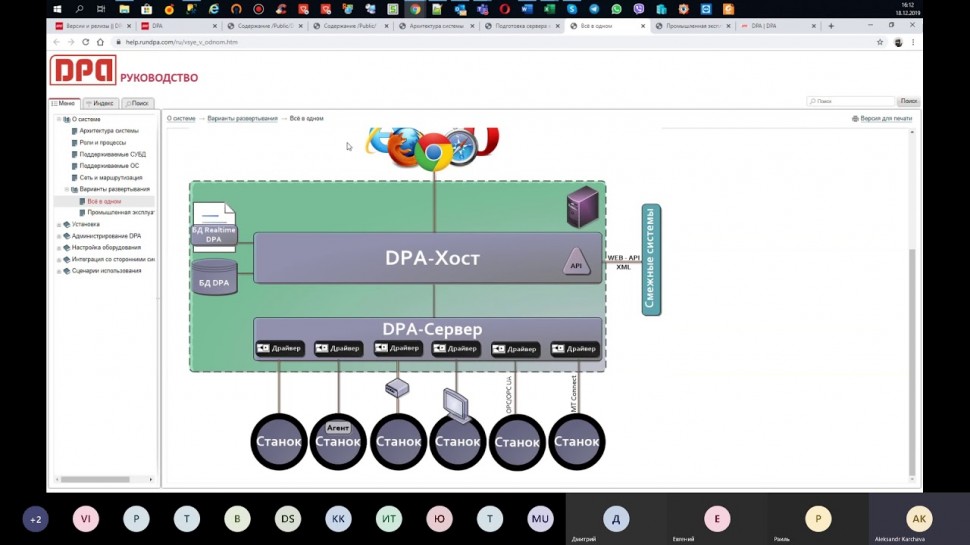
Task: Click the search input field at top right
Action: pyautogui.click(x=852, y=101)
